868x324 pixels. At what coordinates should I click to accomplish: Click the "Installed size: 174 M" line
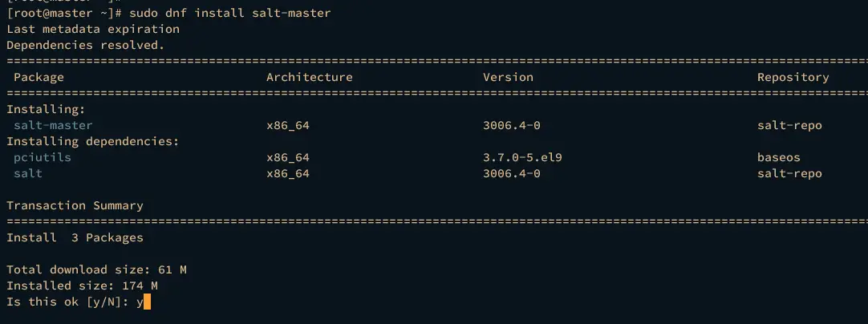[82, 286]
